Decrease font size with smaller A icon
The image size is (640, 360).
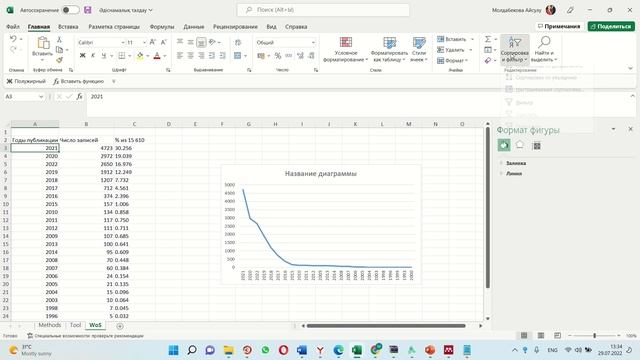163,42
